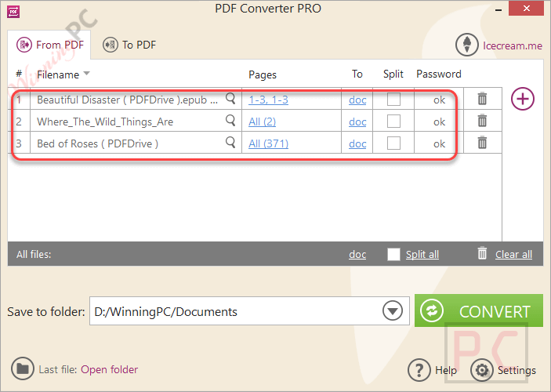Viewport: 551px width, 392px height.
Task: Change doc format for Where_The_Wild_Things_Are
Action: click(357, 122)
